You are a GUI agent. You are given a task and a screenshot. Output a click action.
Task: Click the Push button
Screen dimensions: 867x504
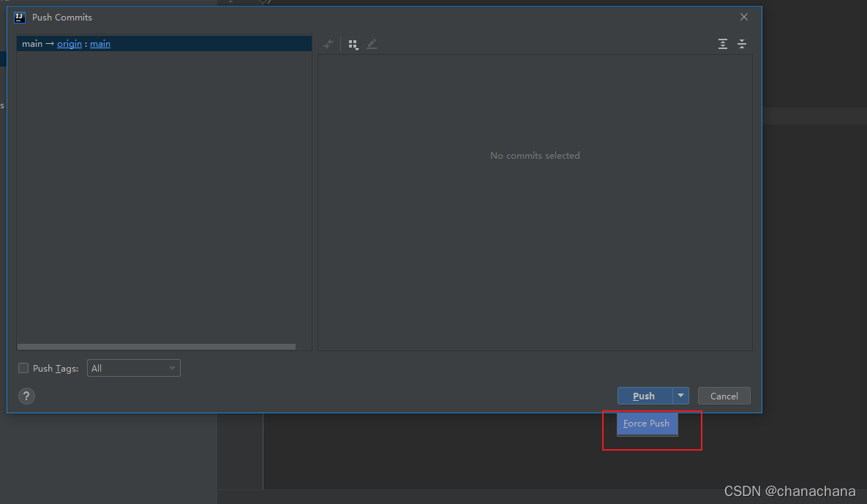645,396
